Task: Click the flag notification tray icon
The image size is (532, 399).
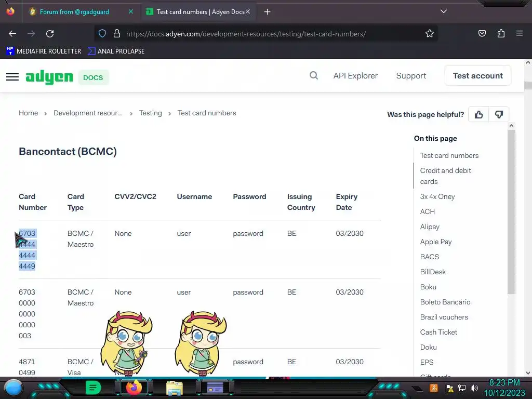Action: coord(449,388)
